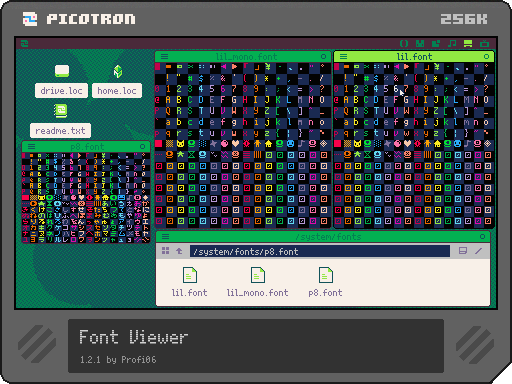
Task: Close the p8.font window with circle button
Action: coord(143,146)
